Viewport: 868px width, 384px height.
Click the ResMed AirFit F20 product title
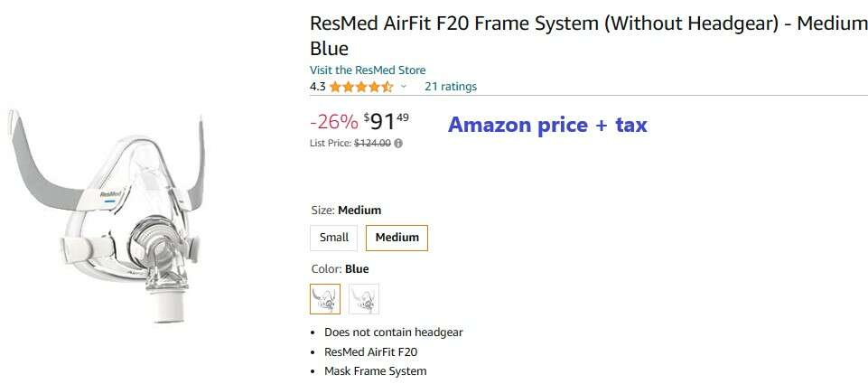coord(587,34)
